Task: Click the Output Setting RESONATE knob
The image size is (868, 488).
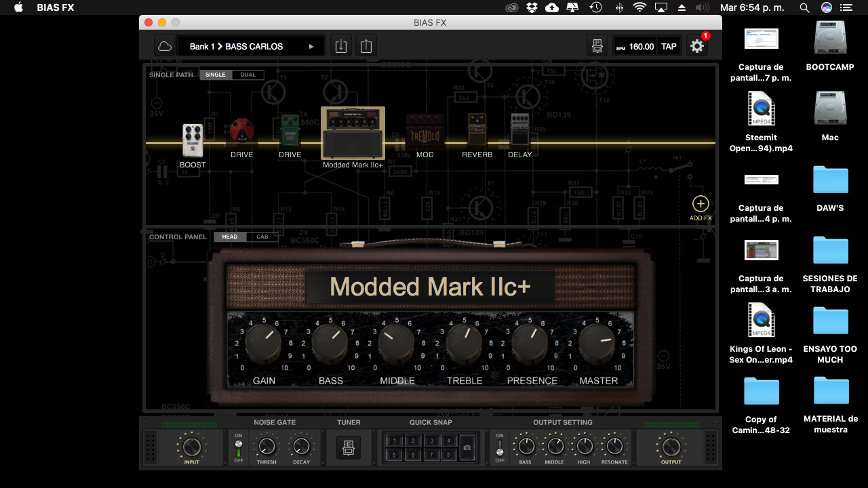Action: (614, 447)
